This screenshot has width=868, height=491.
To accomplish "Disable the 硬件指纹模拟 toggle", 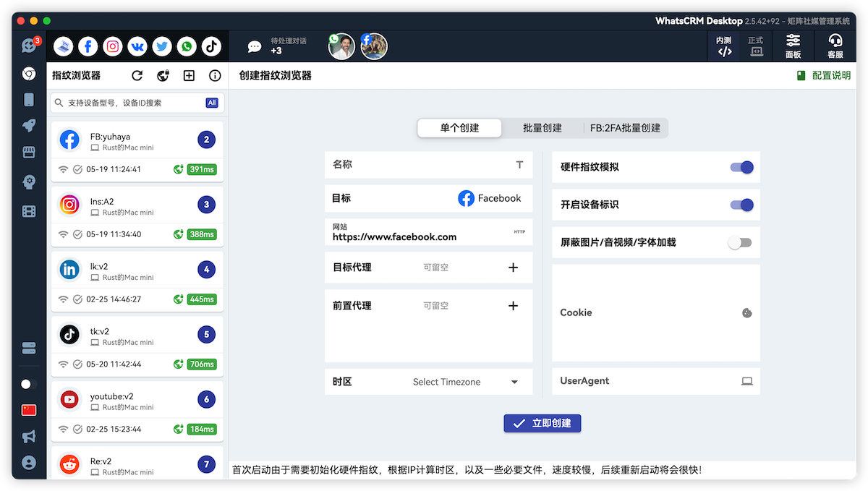I will click(x=741, y=167).
